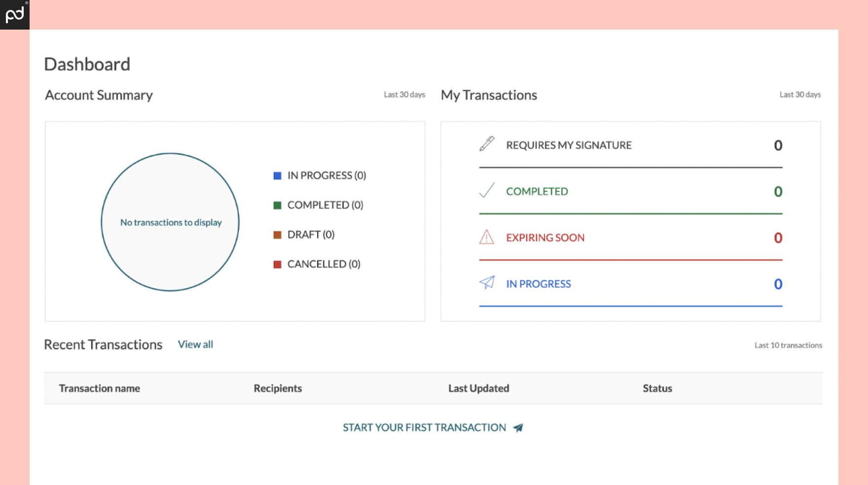Click the blue In Progress count 0
868x485 pixels.
click(778, 284)
